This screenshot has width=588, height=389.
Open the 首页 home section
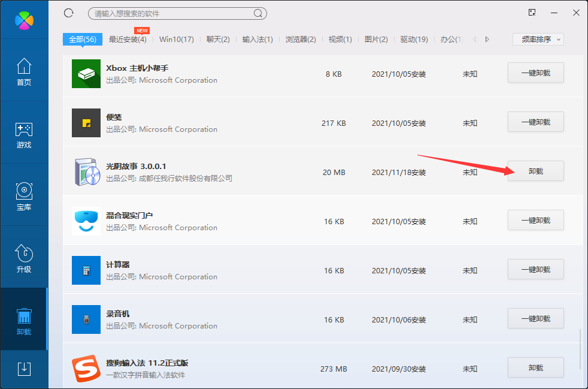(24, 72)
